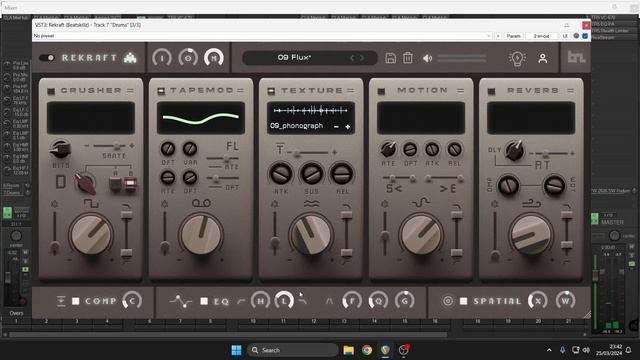
Task: Enable the Motion module power toggle
Action: pyautogui.click(x=381, y=91)
